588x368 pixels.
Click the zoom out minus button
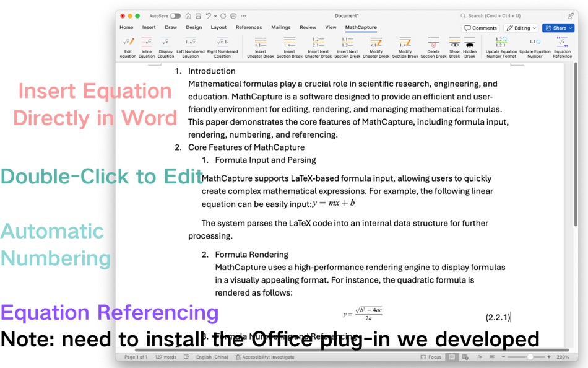[503, 357]
